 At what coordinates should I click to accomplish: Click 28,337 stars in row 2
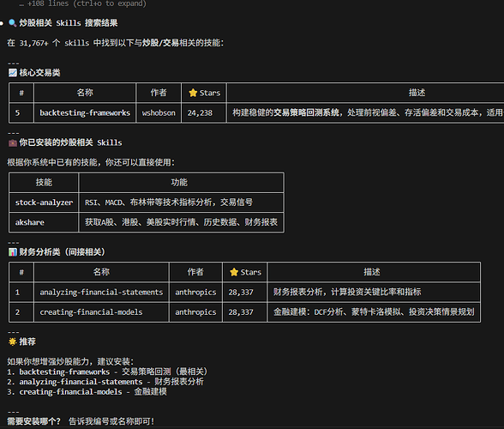(x=244, y=312)
